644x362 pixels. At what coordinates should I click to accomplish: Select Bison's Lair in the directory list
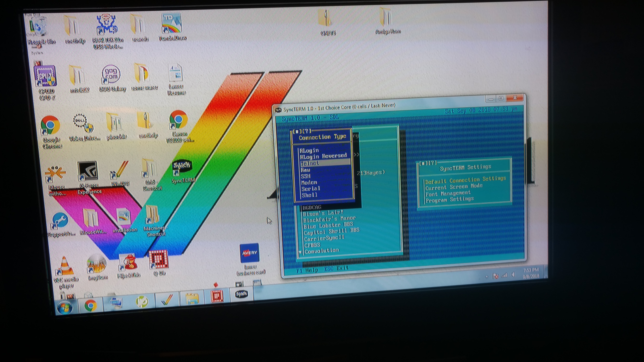(x=323, y=213)
